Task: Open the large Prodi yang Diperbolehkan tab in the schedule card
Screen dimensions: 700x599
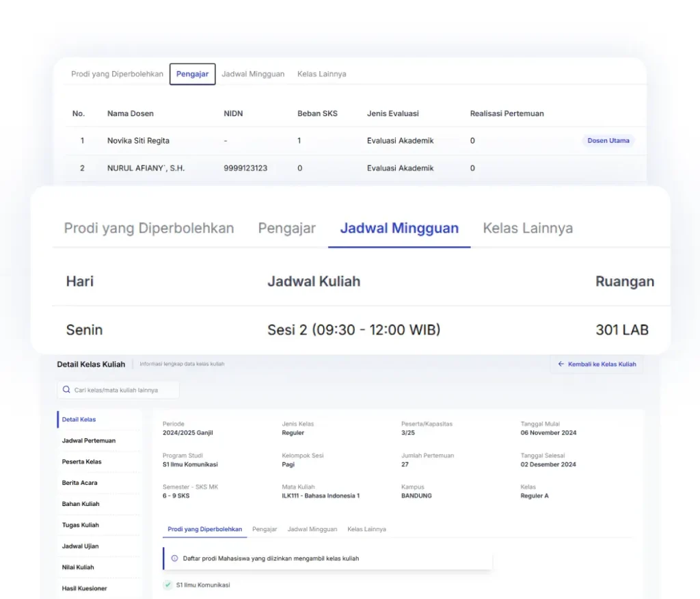Action: (149, 228)
